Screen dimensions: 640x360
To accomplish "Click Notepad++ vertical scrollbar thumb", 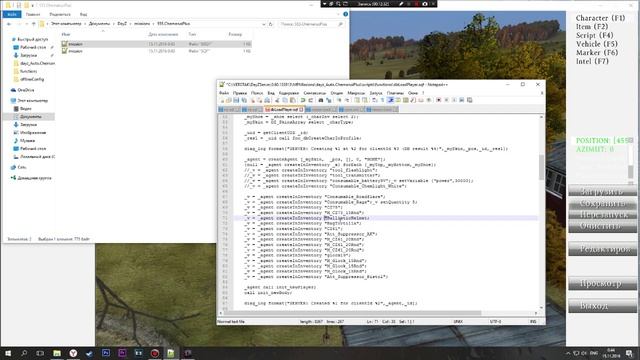I will pos(541,167).
